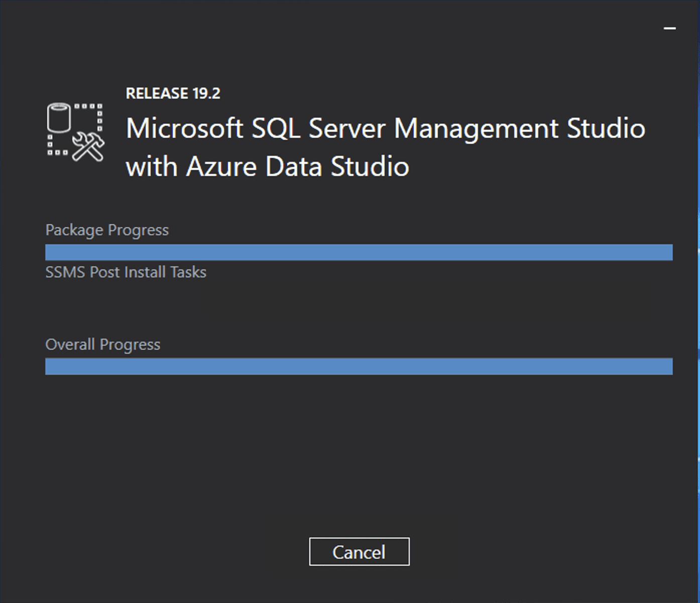
Task: Minimize the installer window
Action: point(669,29)
